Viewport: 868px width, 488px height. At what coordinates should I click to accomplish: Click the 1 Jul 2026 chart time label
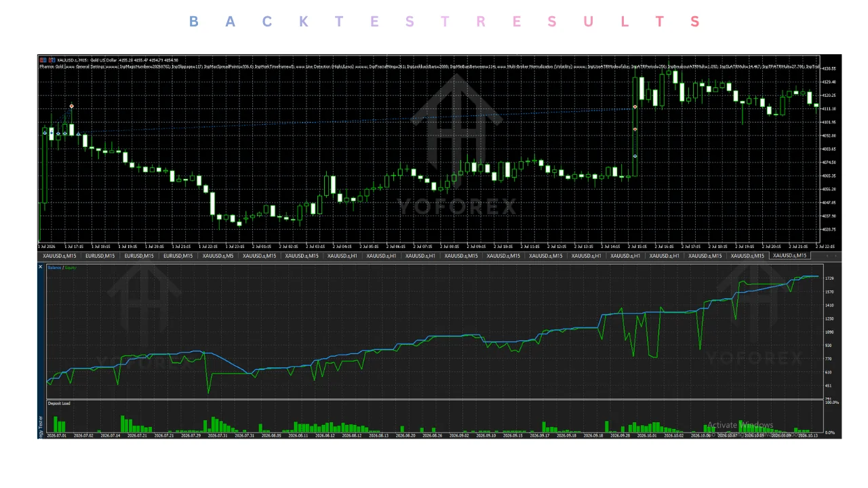[x=47, y=246]
